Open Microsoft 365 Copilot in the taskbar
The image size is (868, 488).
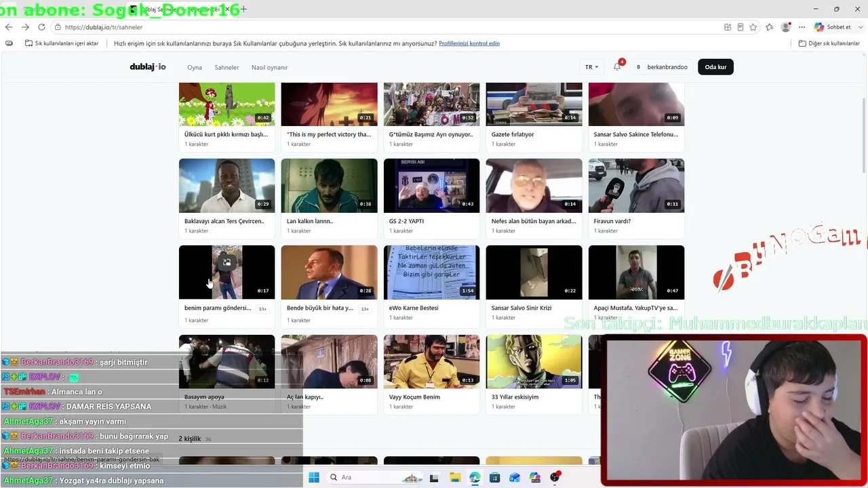point(535,477)
